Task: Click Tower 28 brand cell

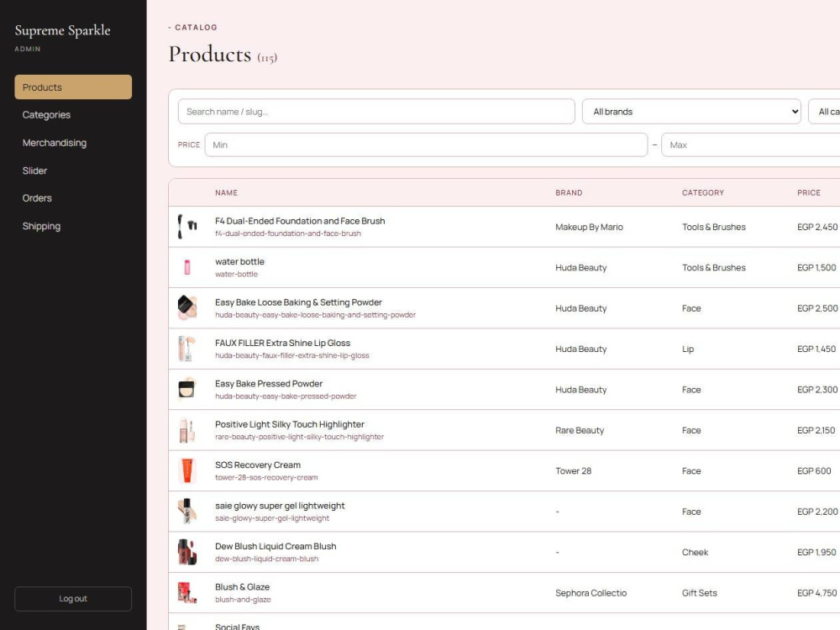Action: click(573, 471)
